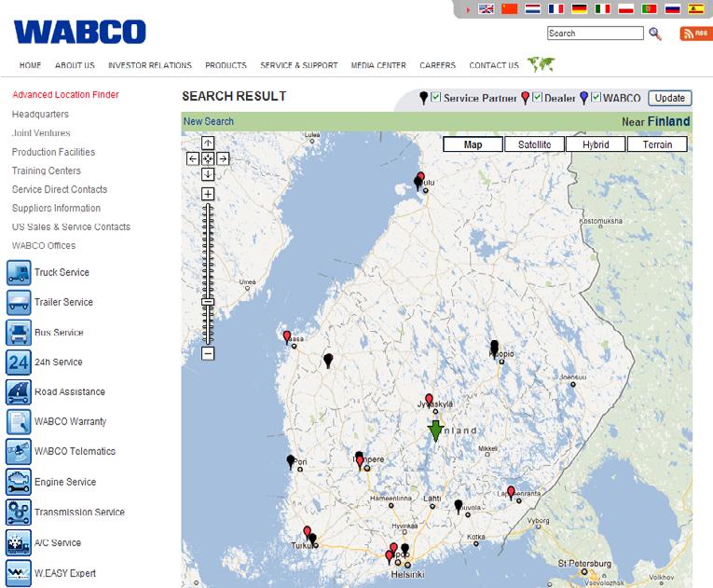Viewport: 713px width, 588px height.
Task: Select the Portuguese flag language
Action: [650, 8]
